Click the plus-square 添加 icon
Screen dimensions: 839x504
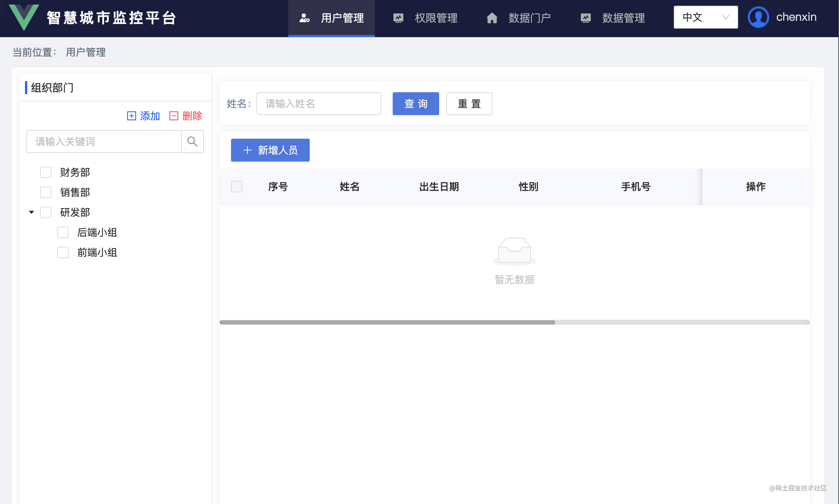pos(132,116)
